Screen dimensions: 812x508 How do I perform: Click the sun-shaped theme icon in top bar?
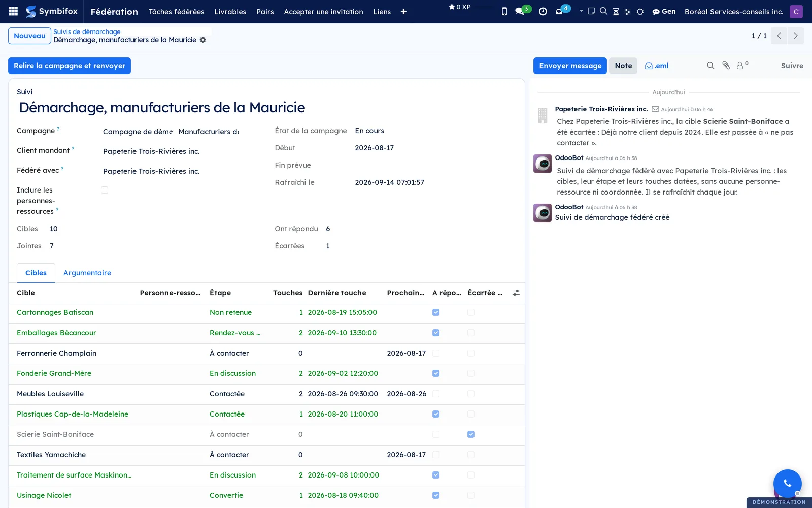coord(640,11)
